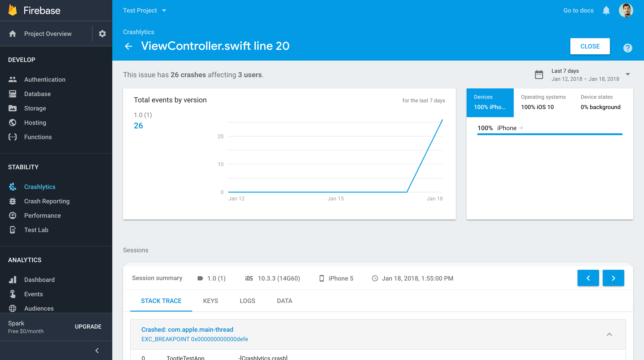The image size is (644, 360).
Task: Click the EXC_BREAKPOINT exception text
Action: point(194,339)
